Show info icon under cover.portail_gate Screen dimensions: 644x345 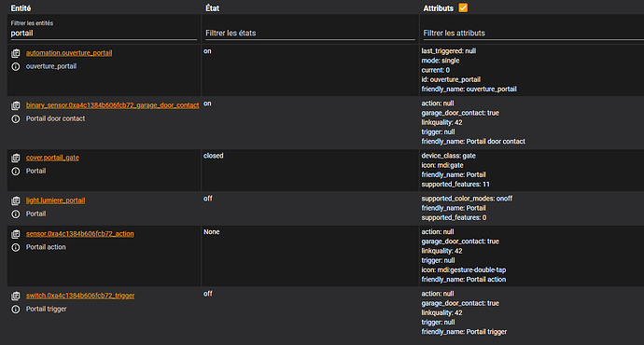click(16, 171)
